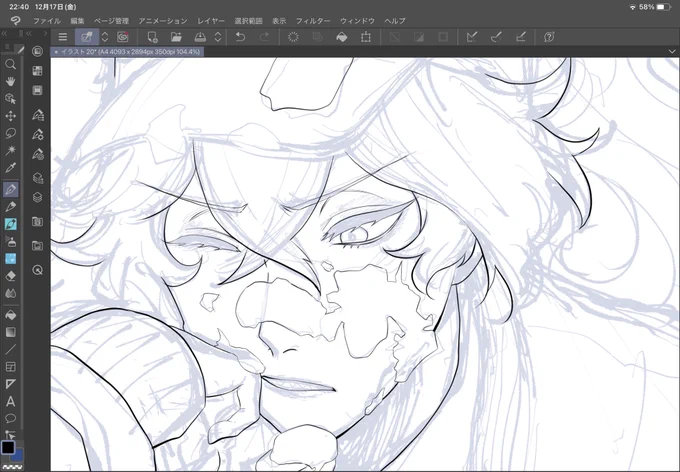680x472 pixels.
Task: Toggle Snap to Grid icon
Action: click(x=520, y=37)
